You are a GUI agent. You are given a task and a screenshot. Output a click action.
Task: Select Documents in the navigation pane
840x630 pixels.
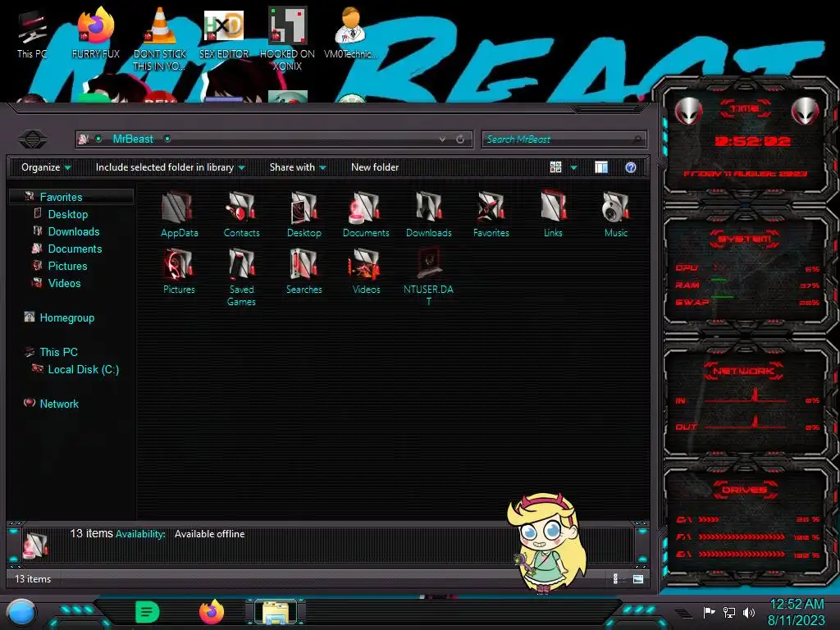pos(75,249)
